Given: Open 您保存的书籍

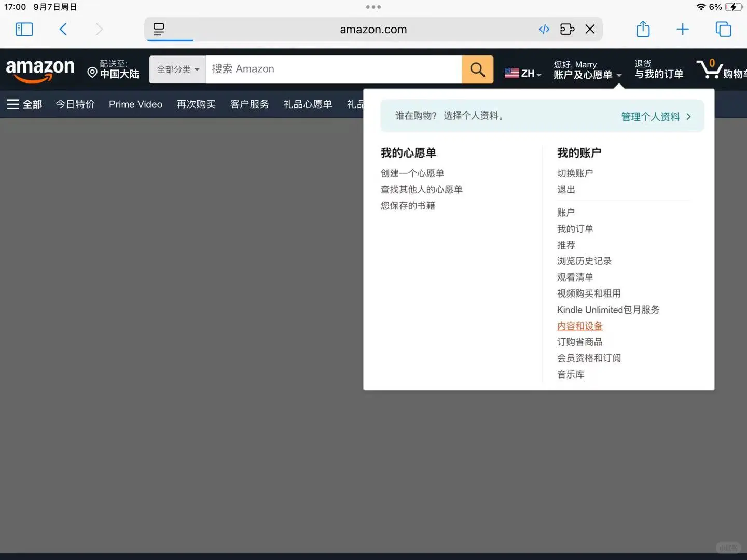Looking at the screenshot, I should click(x=408, y=205).
